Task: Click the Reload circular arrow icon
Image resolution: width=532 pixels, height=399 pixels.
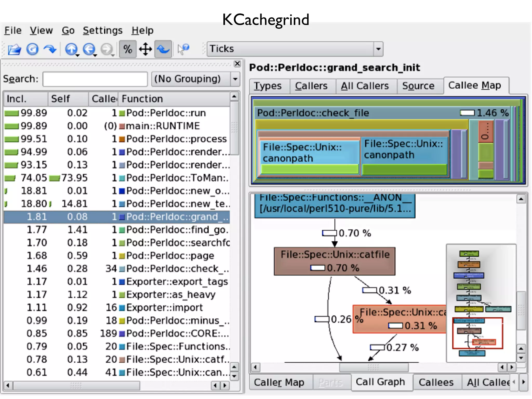Action: click(32, 49)
